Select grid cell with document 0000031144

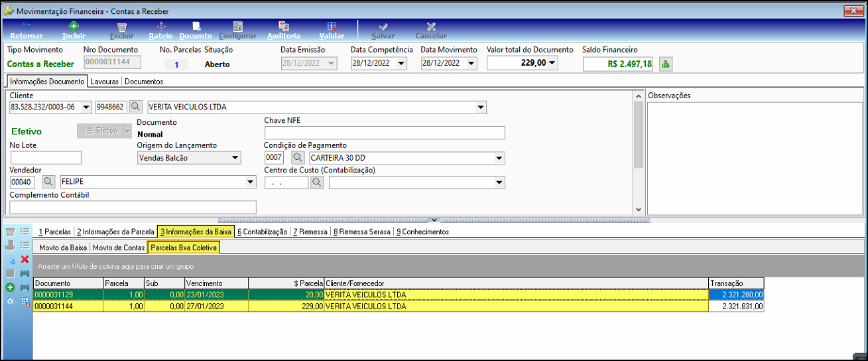[x=68, y=306]
